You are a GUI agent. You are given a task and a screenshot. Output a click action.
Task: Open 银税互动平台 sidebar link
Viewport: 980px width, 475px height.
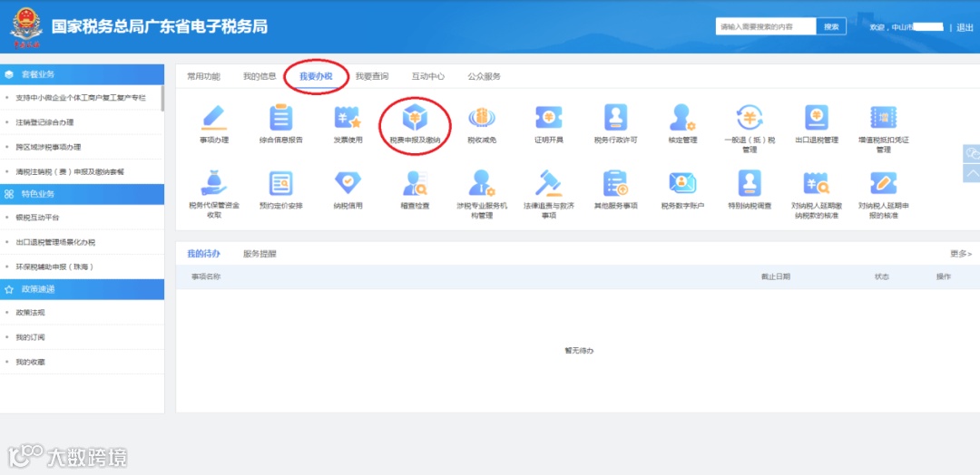(37, 218)
